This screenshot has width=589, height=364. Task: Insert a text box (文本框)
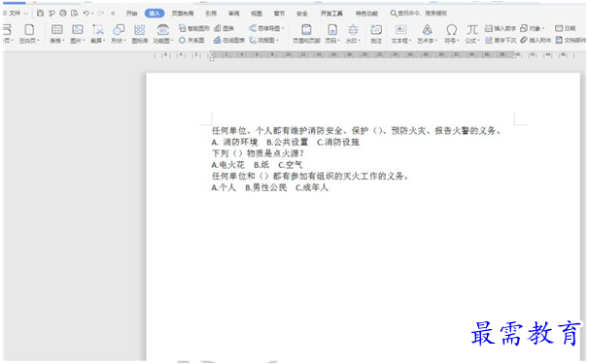point(401,34)
